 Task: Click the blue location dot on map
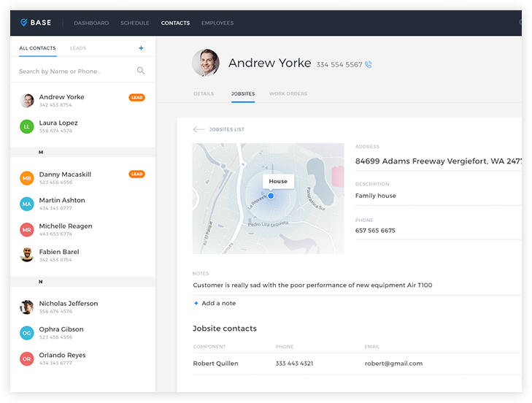click(271, 196)
